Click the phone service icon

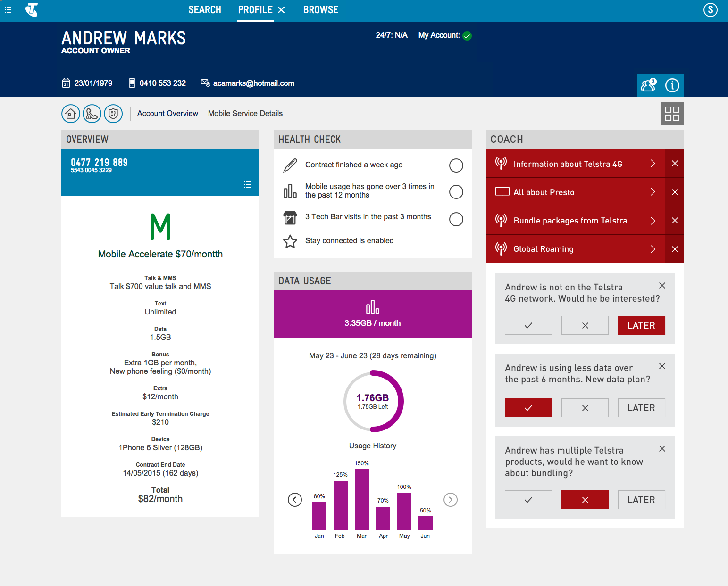(92, 114)
